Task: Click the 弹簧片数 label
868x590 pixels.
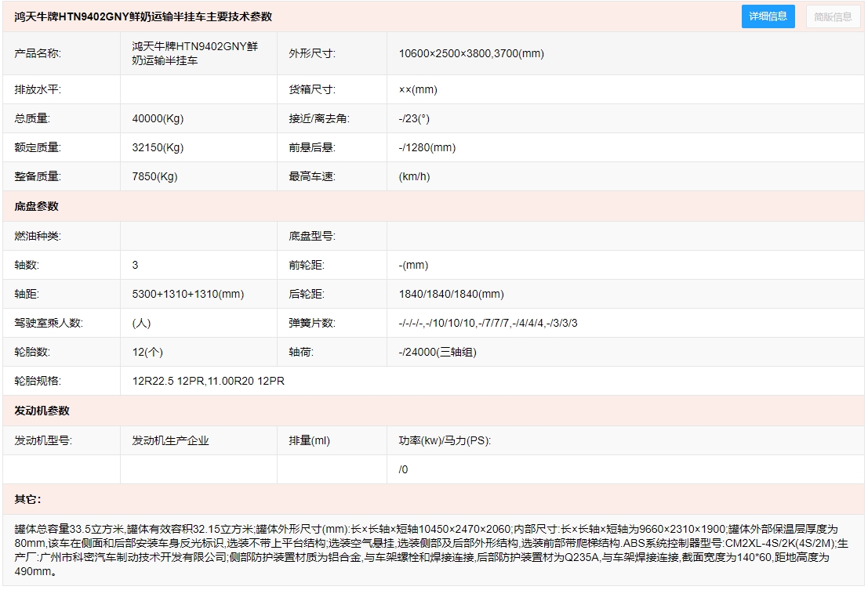Action: [311, 323]
